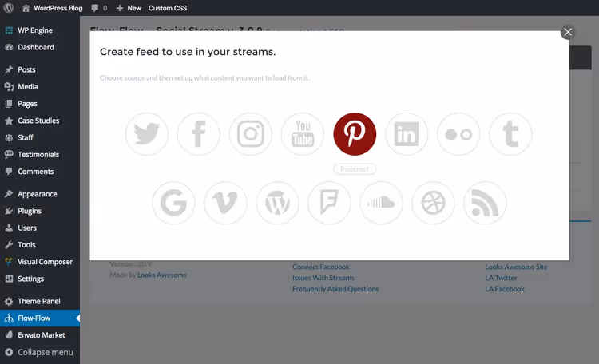Select the active Flow-Flow menu item
The width and height of the screenshot is (599, 364).
pos(40,318)
